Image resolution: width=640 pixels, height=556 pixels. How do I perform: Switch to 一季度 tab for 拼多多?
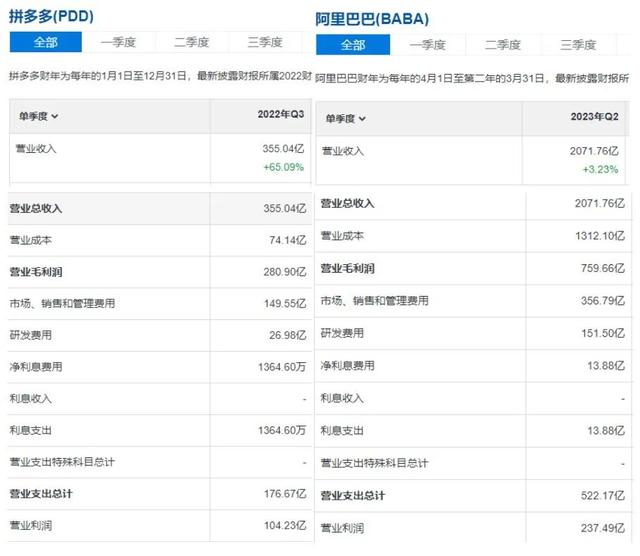click(x=117, y=42)
